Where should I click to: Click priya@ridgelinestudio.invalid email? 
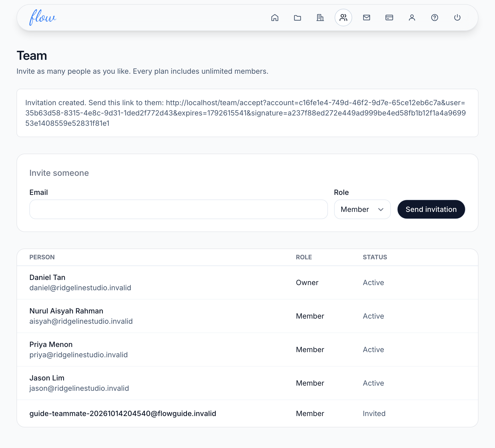(79, 355)
